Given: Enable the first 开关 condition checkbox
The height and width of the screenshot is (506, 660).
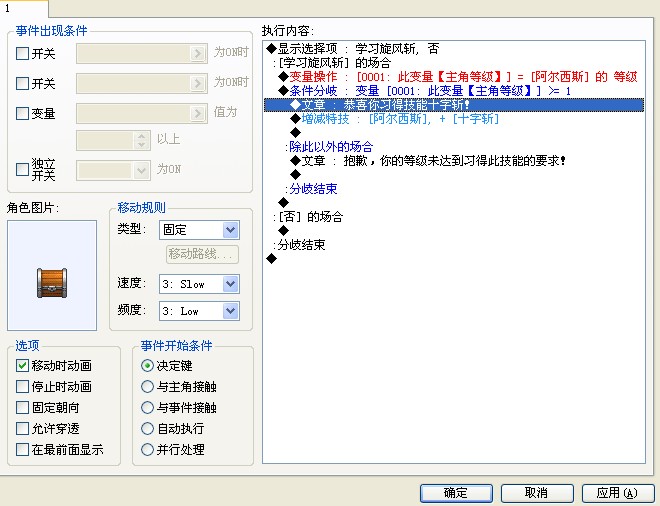Looking at the screenshot, I should click(22, 53).
